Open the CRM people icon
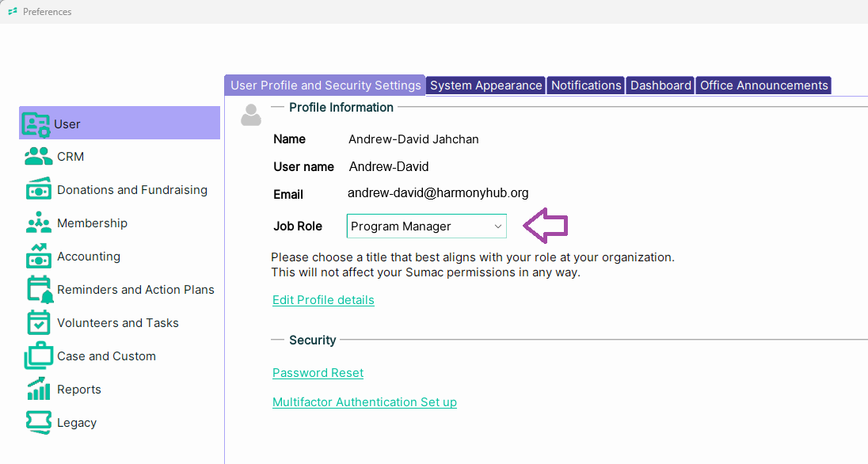 (x=38, y=157)
